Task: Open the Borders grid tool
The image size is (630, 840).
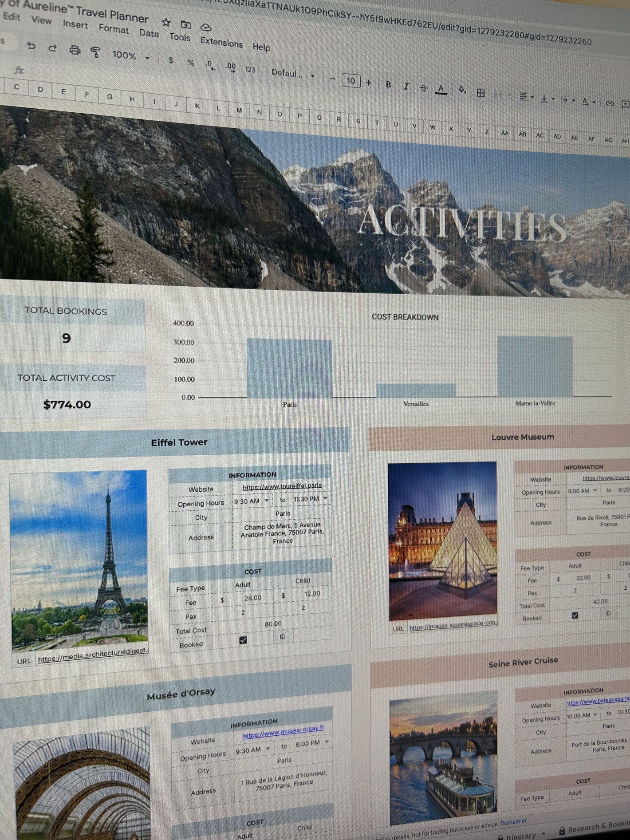Action: [480, 93]
